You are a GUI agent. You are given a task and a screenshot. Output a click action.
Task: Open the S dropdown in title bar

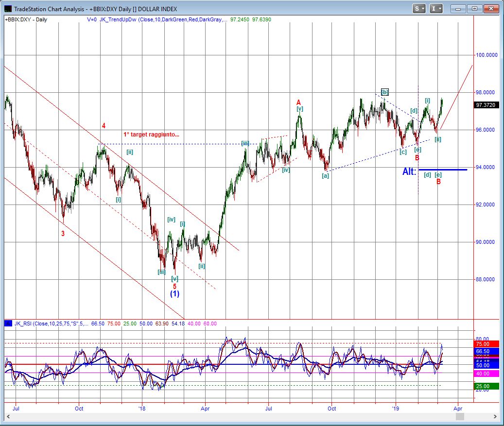(419, 9)
